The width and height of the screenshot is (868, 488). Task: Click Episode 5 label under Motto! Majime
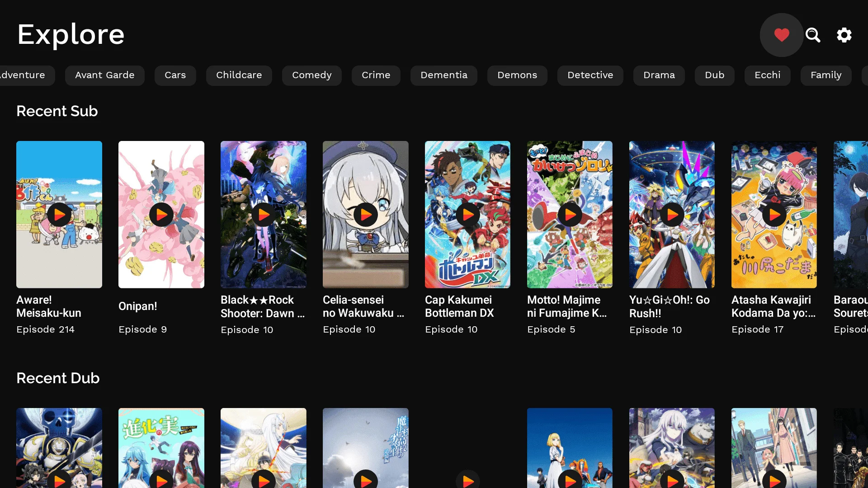(x=551, y=329)
